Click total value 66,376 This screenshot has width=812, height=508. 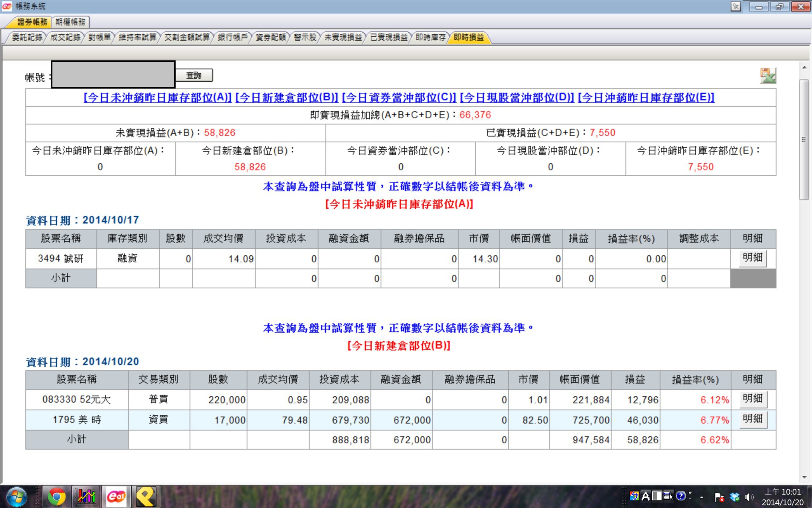point(475,115)
